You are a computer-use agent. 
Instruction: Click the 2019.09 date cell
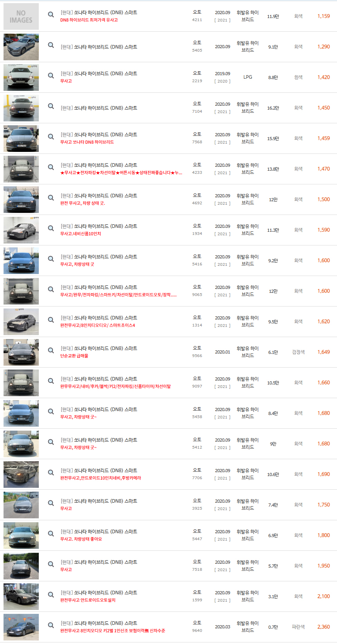(223, 74)
